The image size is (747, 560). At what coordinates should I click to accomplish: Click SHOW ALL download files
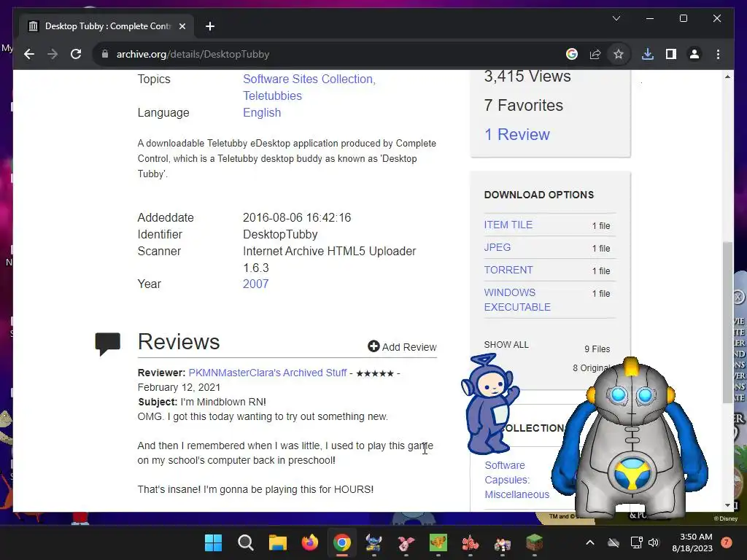click(x=506, y=345)
